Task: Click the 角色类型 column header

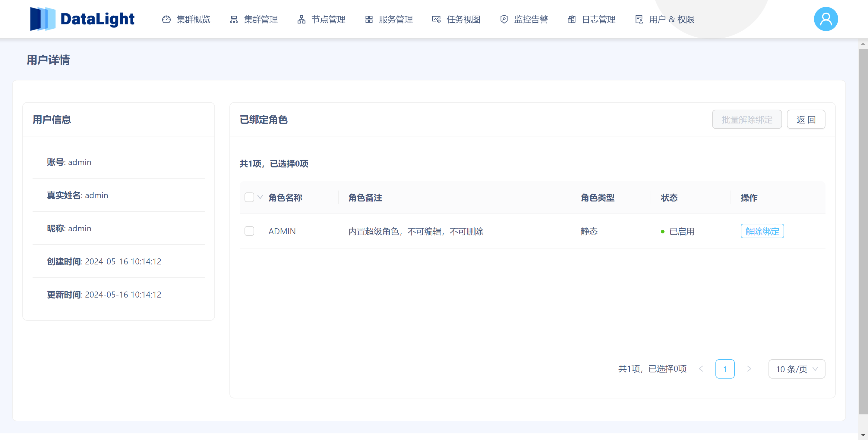Action: (598, 198)
